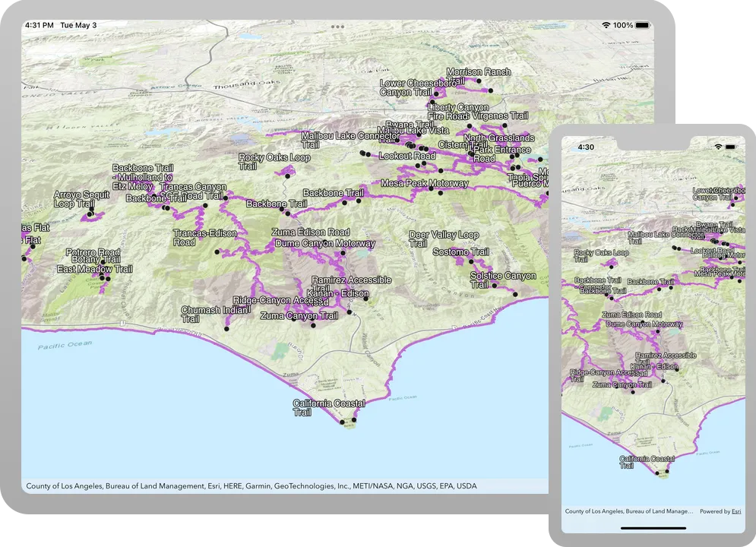Image resolution: width=756 pixels, height=547 pixels.
Task: Select the Kanan - Edison label on the iPad
Action: click(x=338, y=293)
